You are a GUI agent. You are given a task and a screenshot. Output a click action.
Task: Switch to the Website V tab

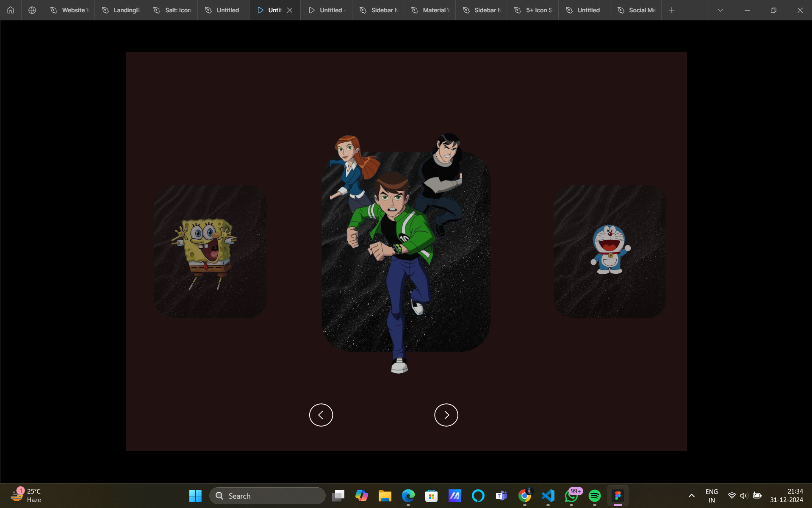tap(69, 10)
